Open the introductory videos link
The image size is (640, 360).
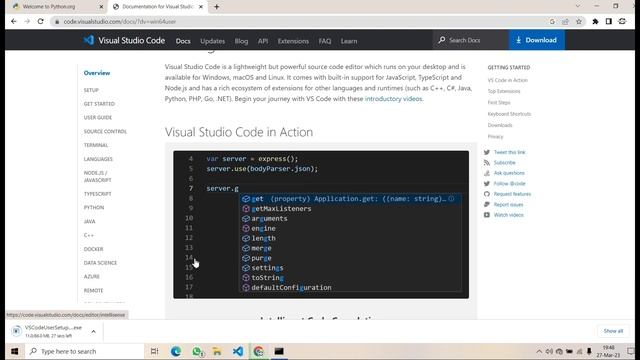pos(393,99)
